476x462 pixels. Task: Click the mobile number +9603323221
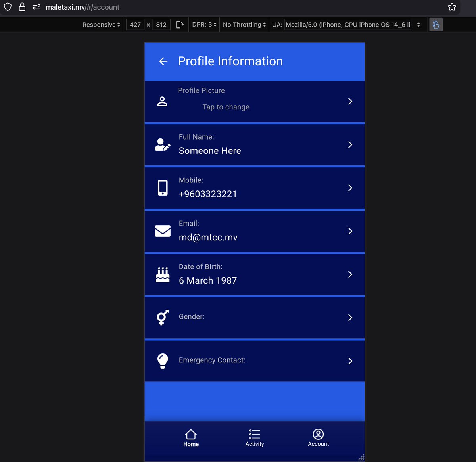[208, 194]
